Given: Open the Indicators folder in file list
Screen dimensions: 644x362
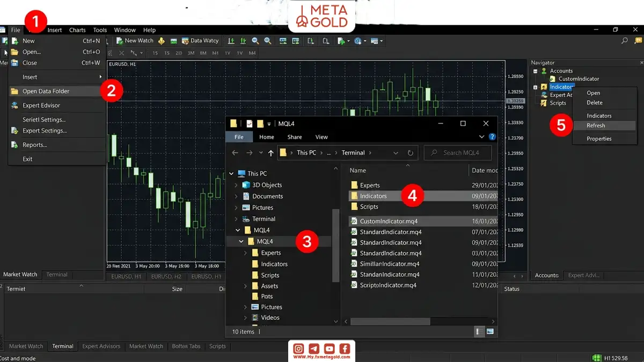Looking at the screenshot, I should [373, 196].
